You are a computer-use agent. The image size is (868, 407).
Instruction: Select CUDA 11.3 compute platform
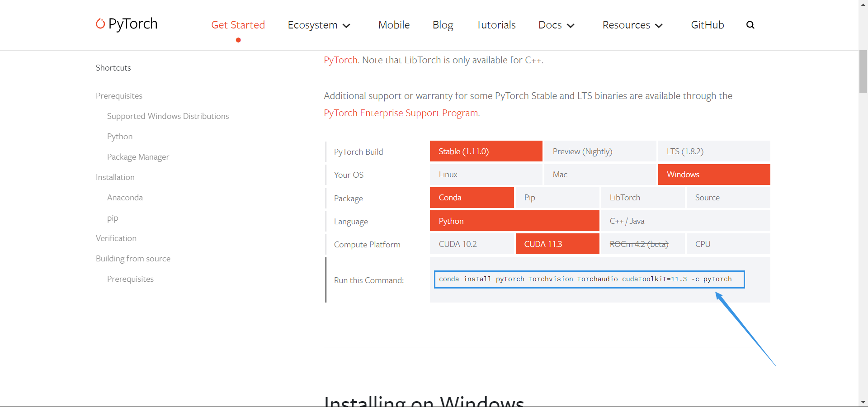[557, 244]
